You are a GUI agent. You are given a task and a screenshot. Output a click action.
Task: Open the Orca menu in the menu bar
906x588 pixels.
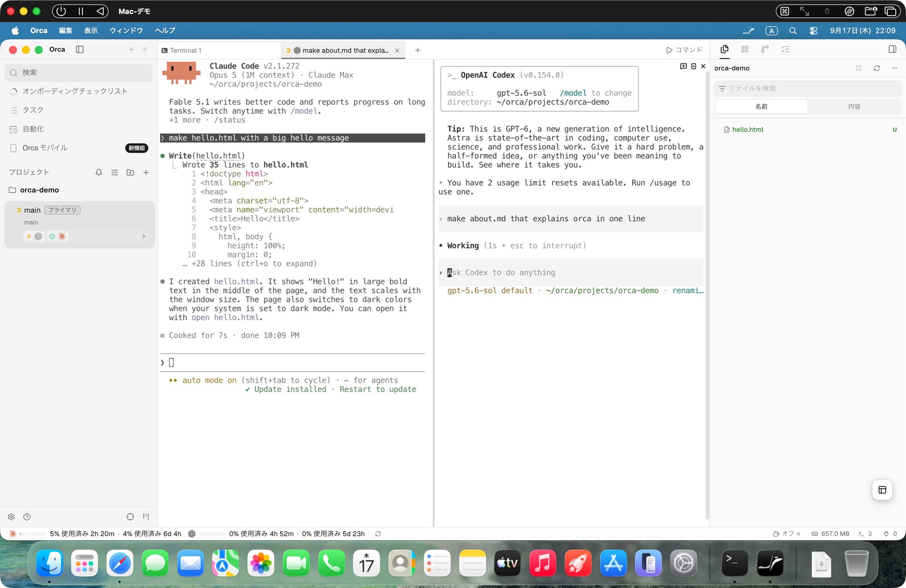click(x=39, y=31)
